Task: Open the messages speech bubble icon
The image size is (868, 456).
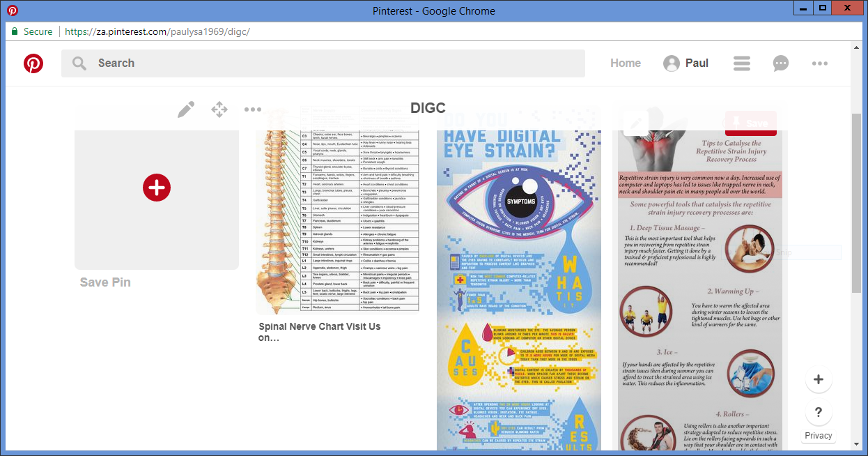Action: [x=780, y=63]
